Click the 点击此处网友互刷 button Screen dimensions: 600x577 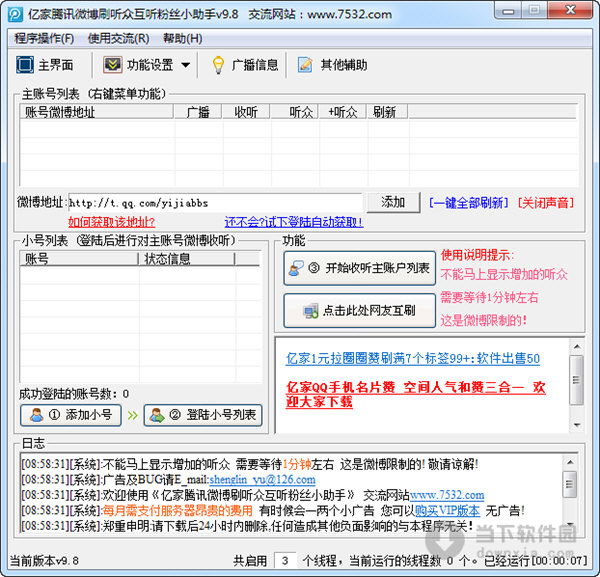pyautogui.click(x=360, y=310)
